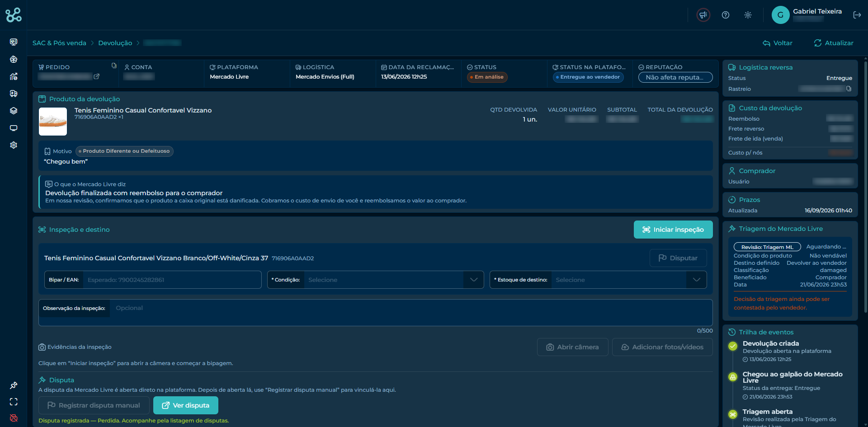Click the Produto Diferente ou Defeituoso tag
Screen dimensions: 868x427
pyautogui.click(x=124, y=151)
